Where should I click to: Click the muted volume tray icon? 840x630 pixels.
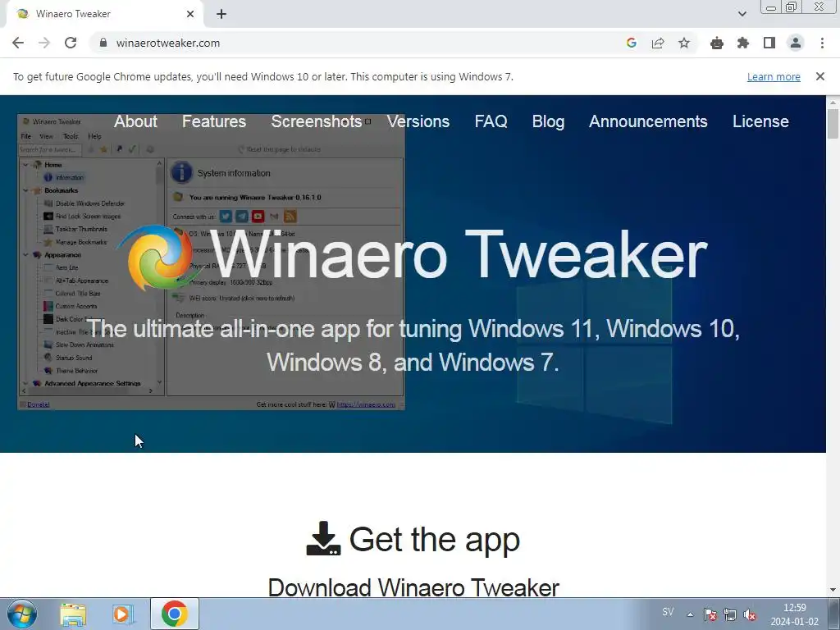[750, 614]
